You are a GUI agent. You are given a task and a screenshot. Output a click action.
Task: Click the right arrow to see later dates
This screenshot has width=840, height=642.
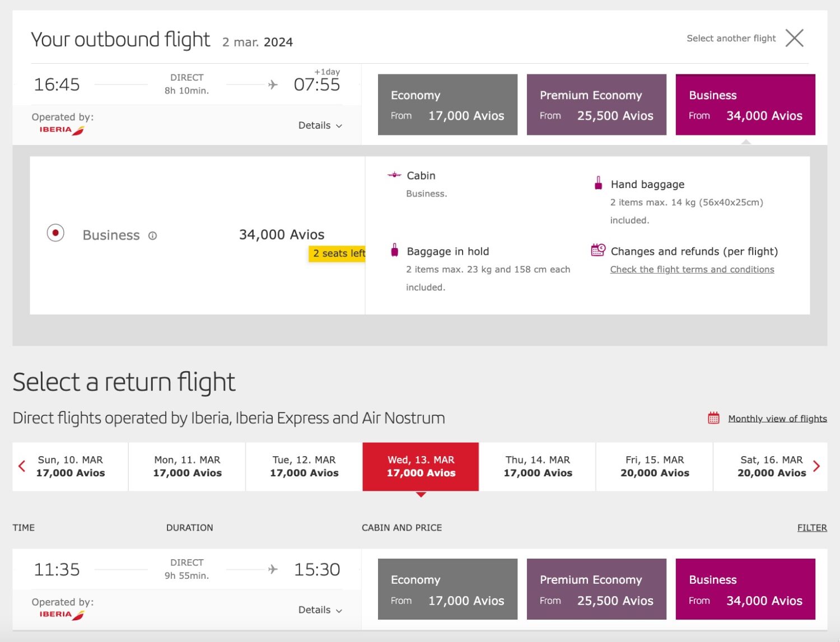tap(817, 466)
